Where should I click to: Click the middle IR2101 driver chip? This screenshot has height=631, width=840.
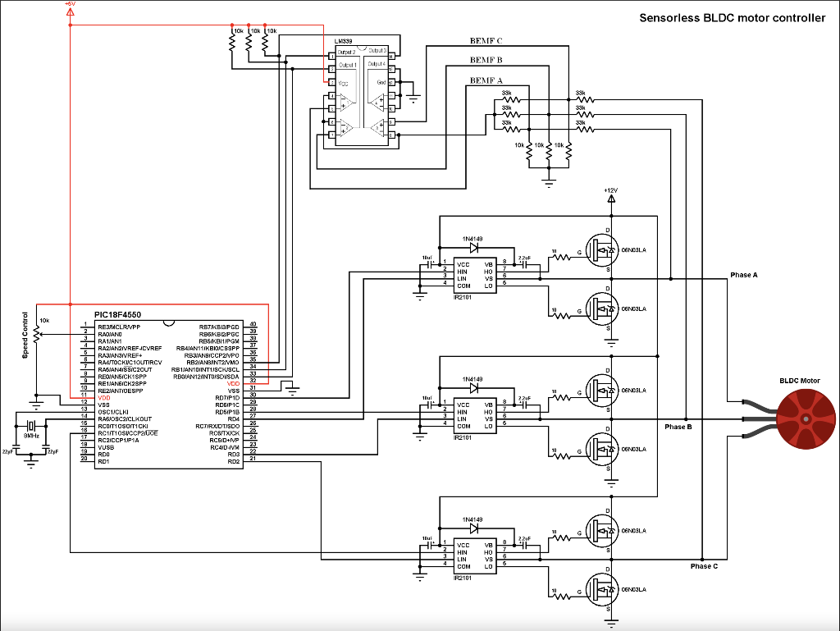[x=475, y=416]
